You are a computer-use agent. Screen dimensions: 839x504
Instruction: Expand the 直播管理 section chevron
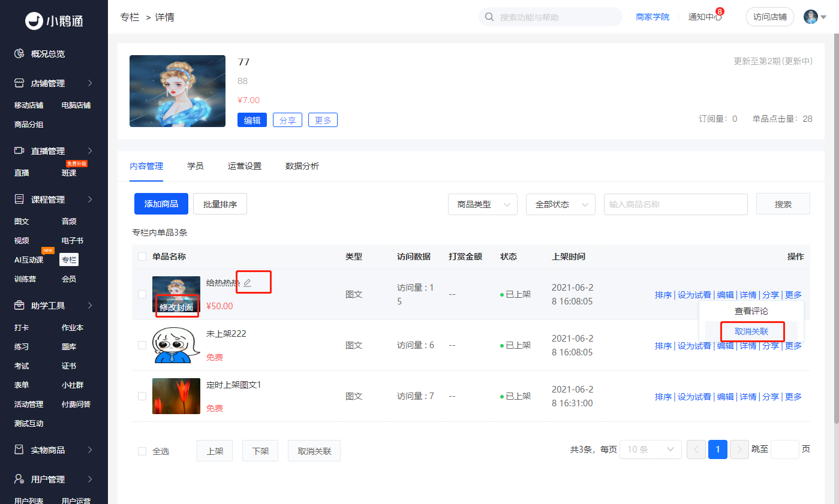90,151
